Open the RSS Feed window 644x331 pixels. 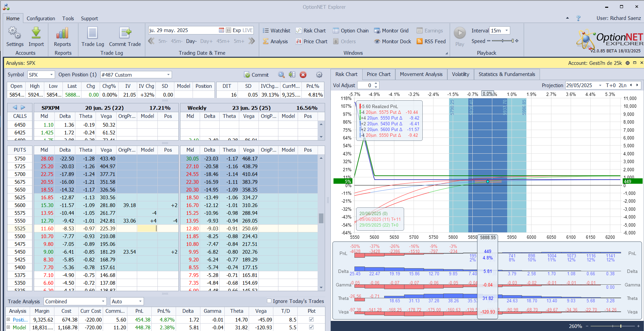tap(431, 42)
